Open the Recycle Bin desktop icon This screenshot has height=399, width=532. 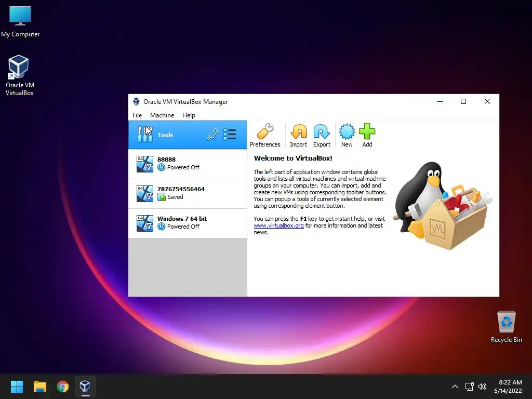[506, 326]
